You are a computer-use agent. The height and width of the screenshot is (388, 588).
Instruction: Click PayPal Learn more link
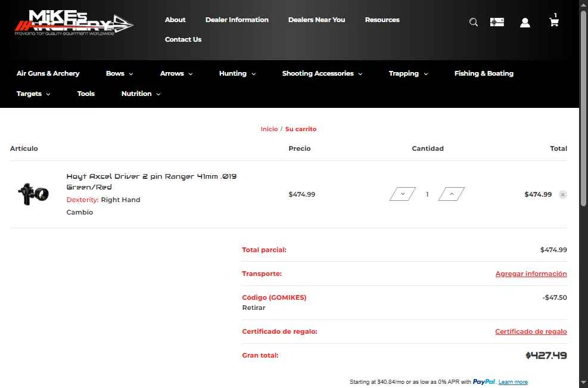(x=513, y=382)
